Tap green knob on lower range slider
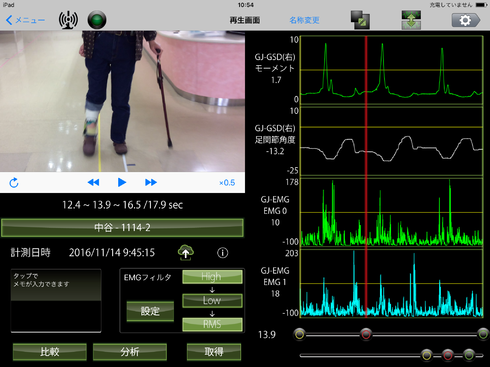The width and height of the screenshot is (490, 367). [x=469, y=355]
